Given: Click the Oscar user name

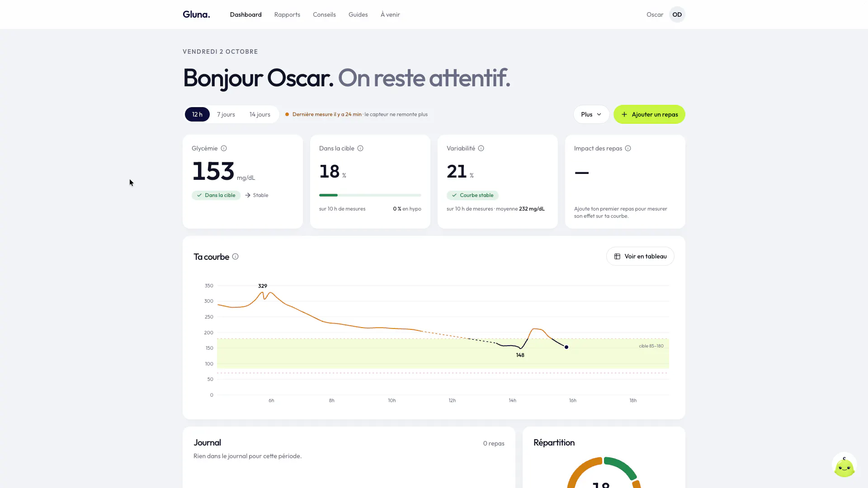Looking at the screenshot, I should click(655, 14).
